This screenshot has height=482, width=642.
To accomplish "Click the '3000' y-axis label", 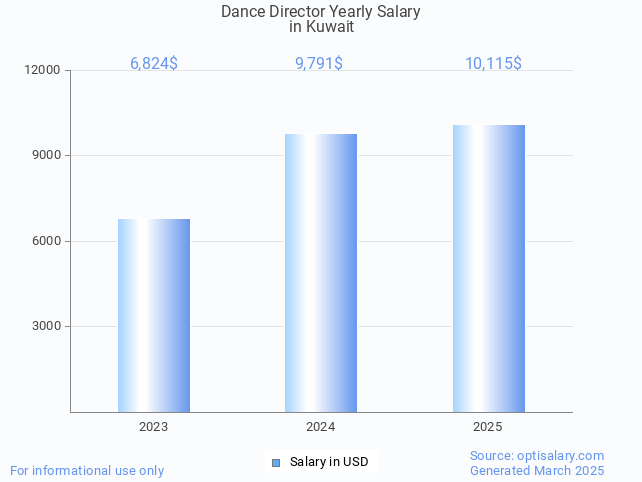I will pyautogui.click(x=46, y=326).
